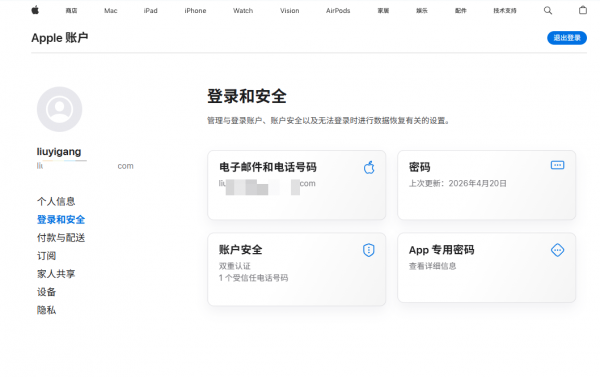
Task: Click the liuyigang account name
Action: point(59,152)
